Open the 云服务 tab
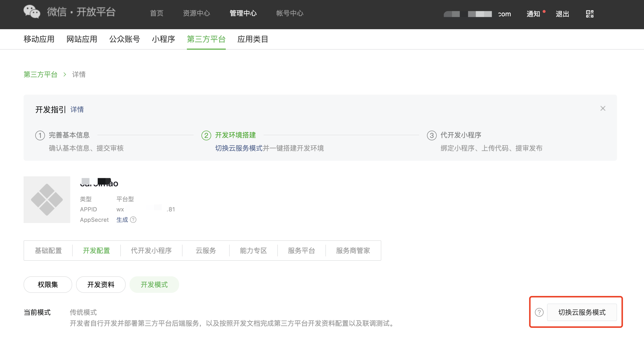644x359 pixels. point(206,251)
